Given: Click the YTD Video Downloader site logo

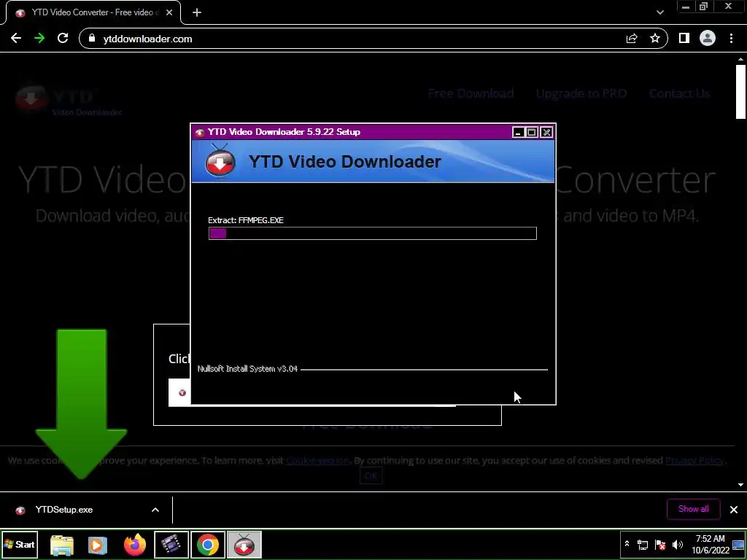Looking at the screenshot, I should click(68, 101).
